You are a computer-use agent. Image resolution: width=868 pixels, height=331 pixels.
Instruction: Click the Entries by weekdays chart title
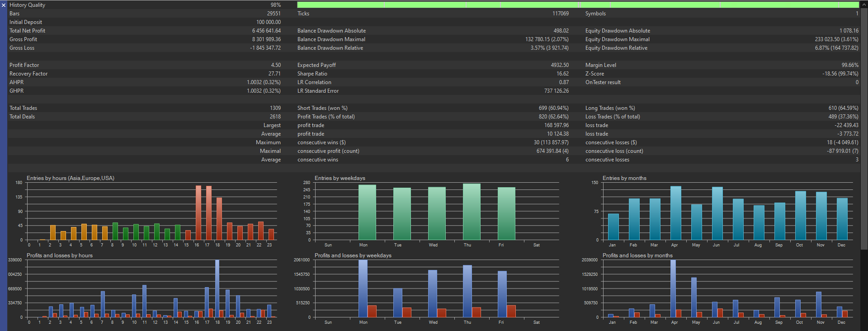tap(340, 178)
